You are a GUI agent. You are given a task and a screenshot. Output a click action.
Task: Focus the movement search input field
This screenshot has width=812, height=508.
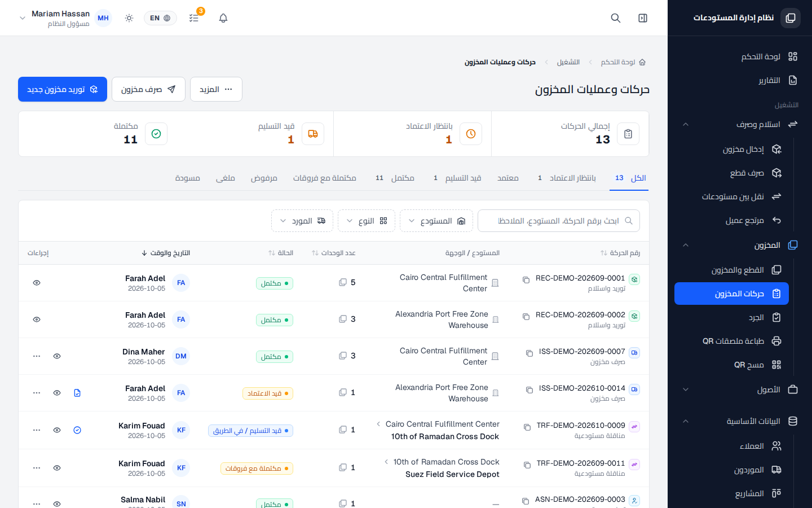[x=559, y=221]
